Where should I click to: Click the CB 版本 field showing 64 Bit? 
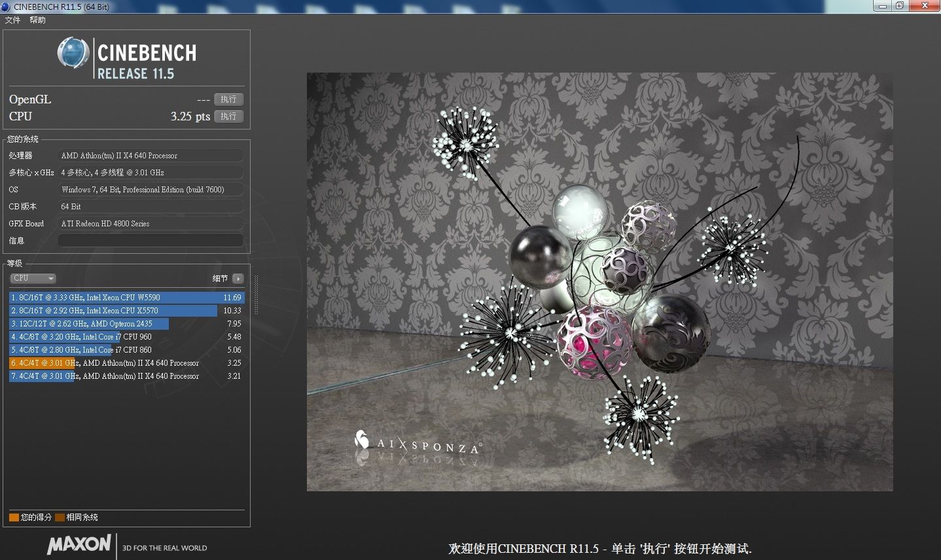click(151, 207)
